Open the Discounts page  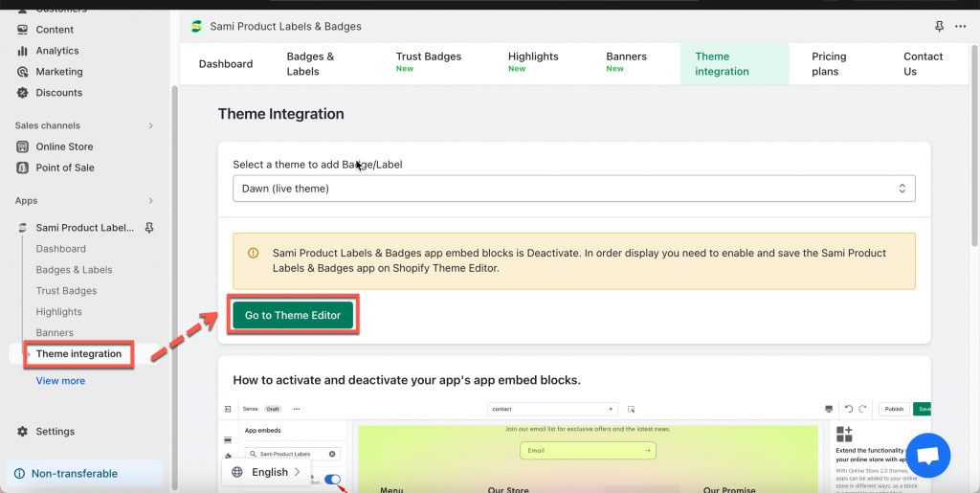[58, 93]
